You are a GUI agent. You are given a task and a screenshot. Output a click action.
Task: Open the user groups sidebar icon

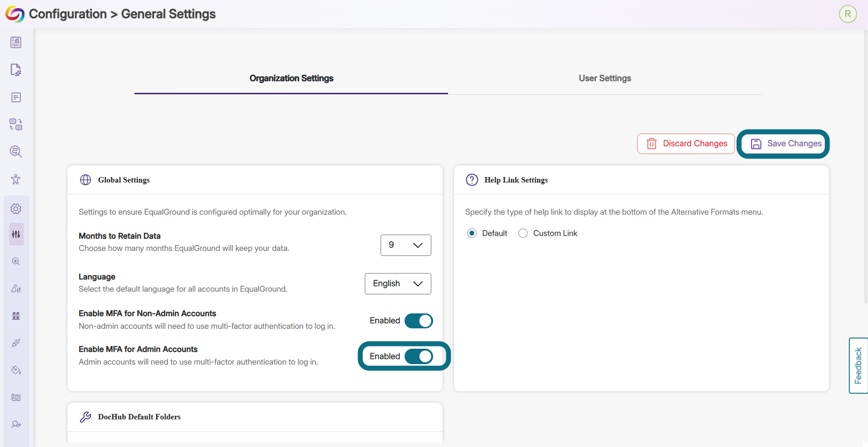16,316
